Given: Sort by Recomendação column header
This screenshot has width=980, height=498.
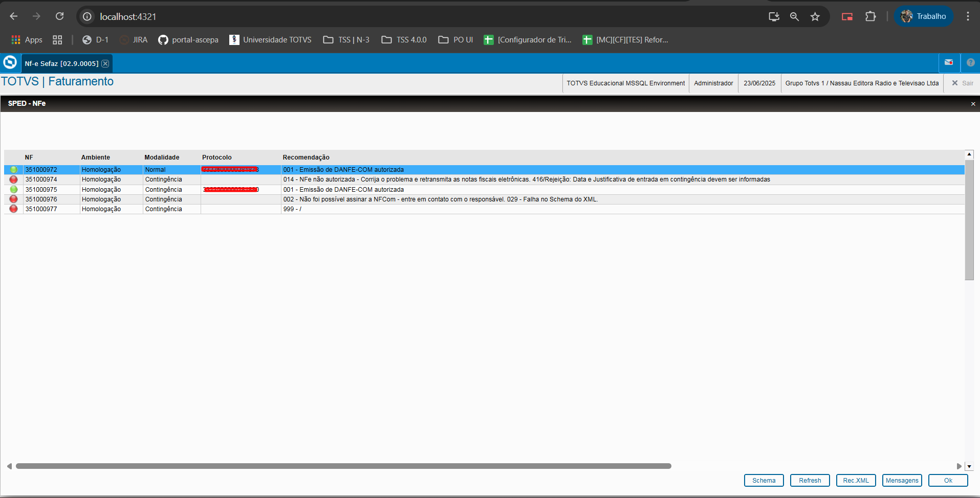Looking at the screenshot, I should (306, 157).
